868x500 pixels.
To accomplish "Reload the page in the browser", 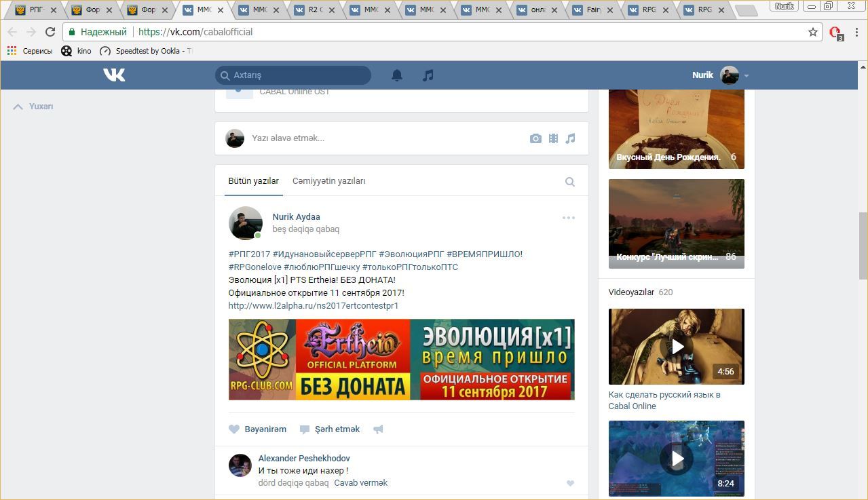I will (50, 32).
